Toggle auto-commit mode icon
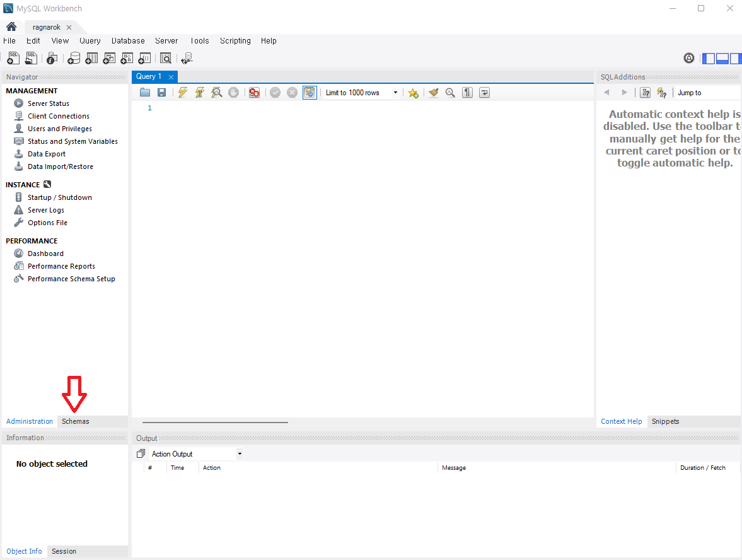Screen dimensions: 742x560 pyautogui.click(x=310, y=93)
